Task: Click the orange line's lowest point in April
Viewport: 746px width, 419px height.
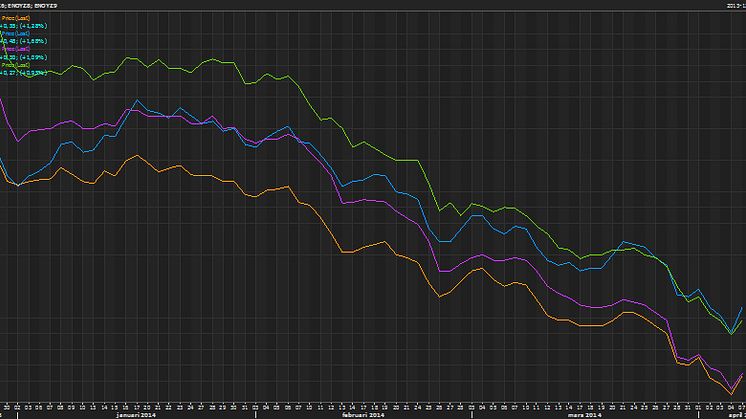Action: click(731, 396)
